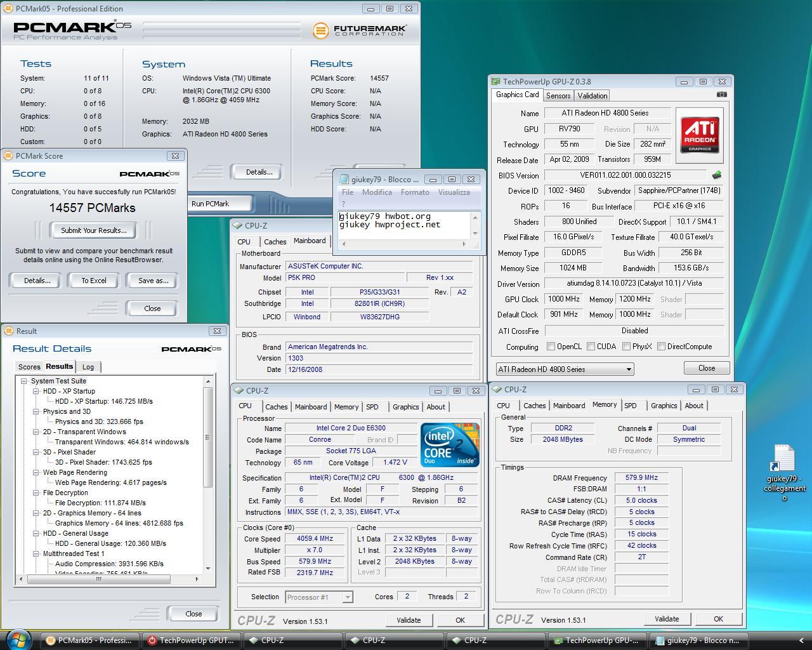812x650 pixels.
Task: Collapse the File Decryption node
Action: 36,493
